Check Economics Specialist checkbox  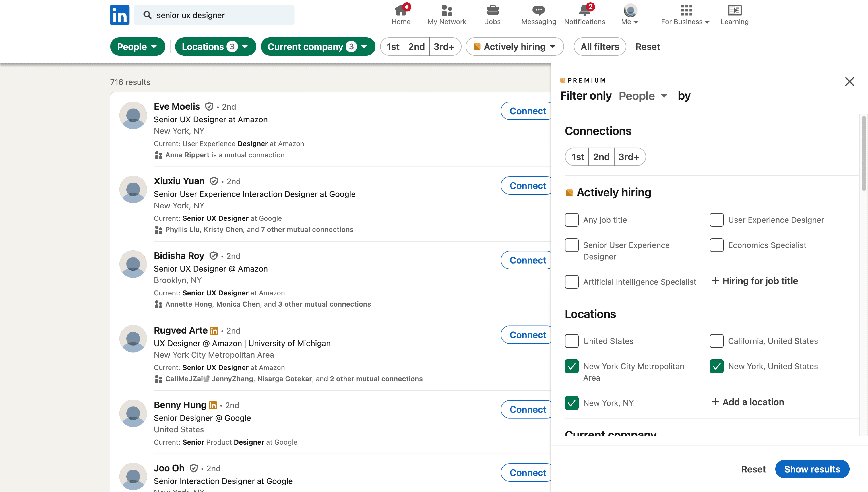717,245
